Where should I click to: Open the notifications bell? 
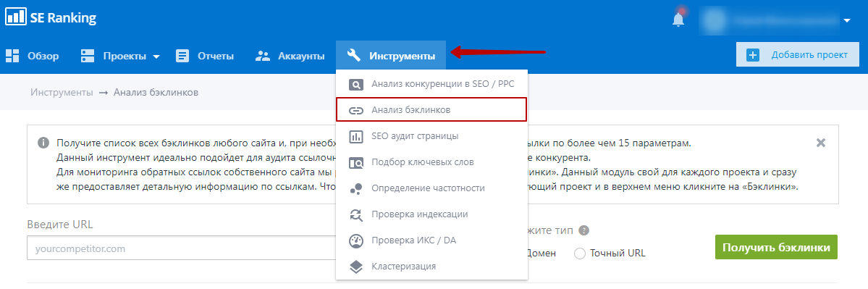[x=678, y=20]
